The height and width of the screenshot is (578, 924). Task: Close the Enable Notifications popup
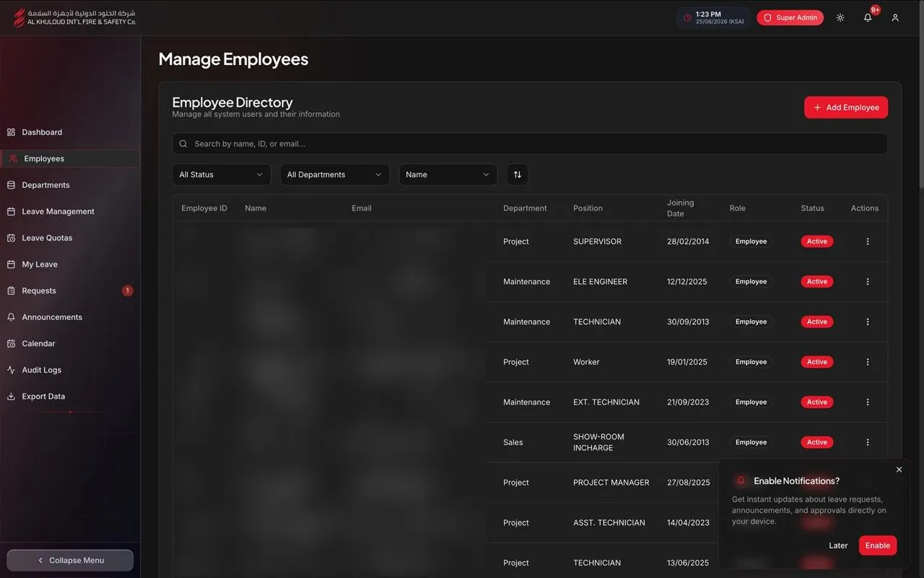pyautogui.click(x=899, y=470)
